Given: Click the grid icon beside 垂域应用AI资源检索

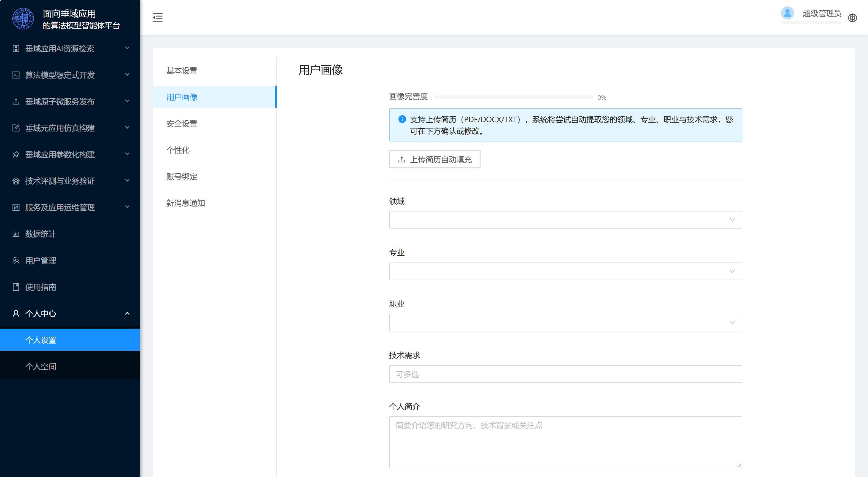Looking at the screenshot, I should tap(16, 49).
